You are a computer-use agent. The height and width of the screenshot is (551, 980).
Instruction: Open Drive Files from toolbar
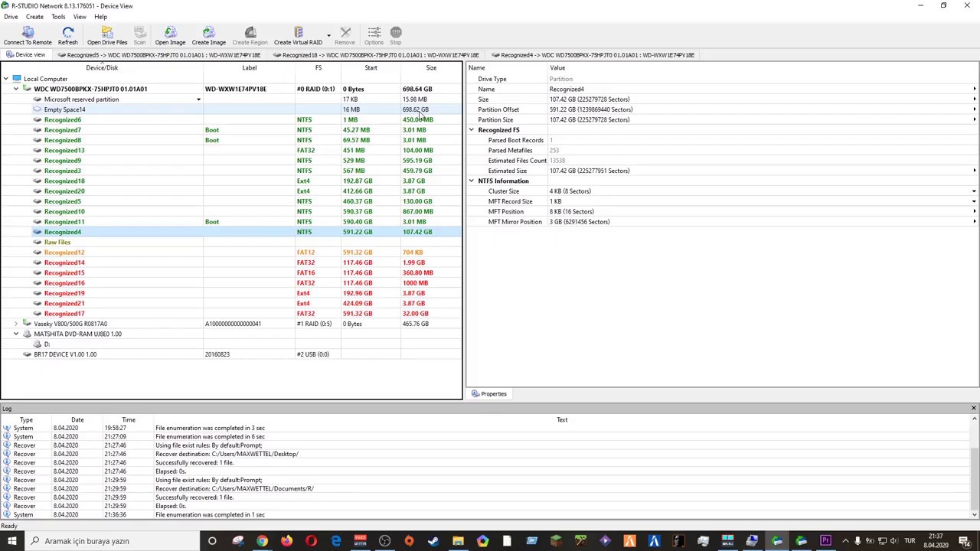[x=107, y=36]
